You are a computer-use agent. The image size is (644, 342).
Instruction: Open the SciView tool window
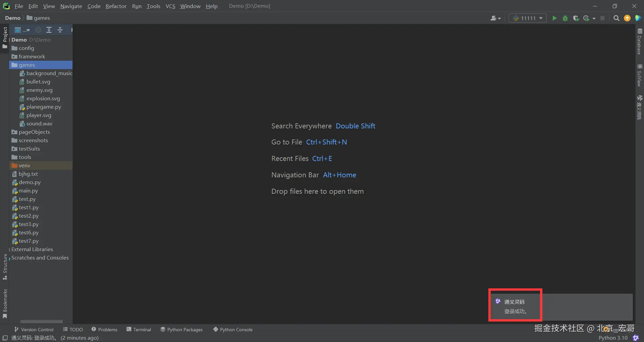point(640,75)
